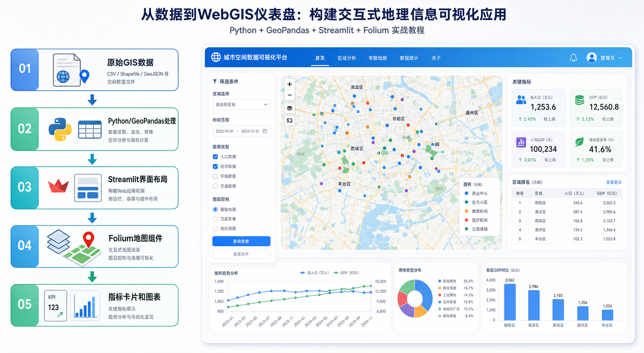Click the 商业中心 blue legend dot
The image size is (644, 353).
coord(466,193)
